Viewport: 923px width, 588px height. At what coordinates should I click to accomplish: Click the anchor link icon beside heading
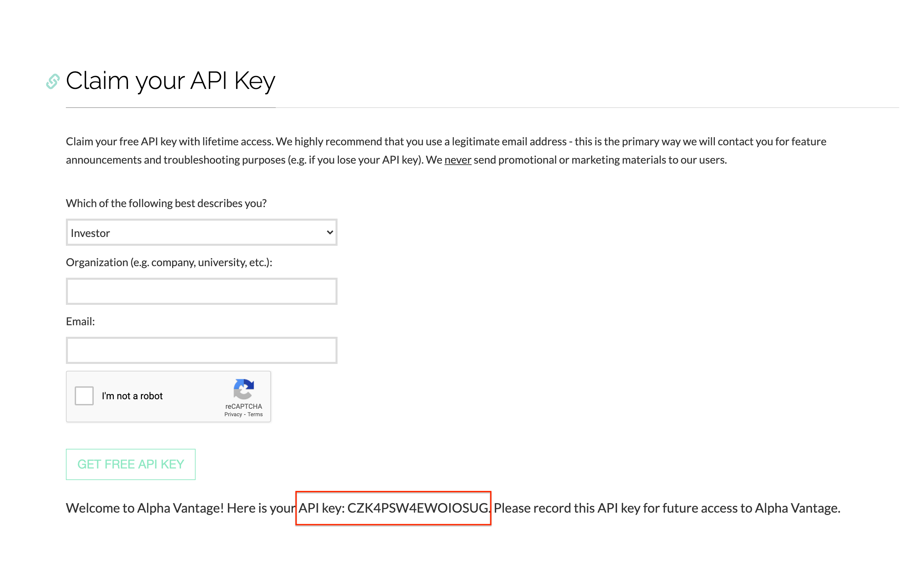point(53,81)
